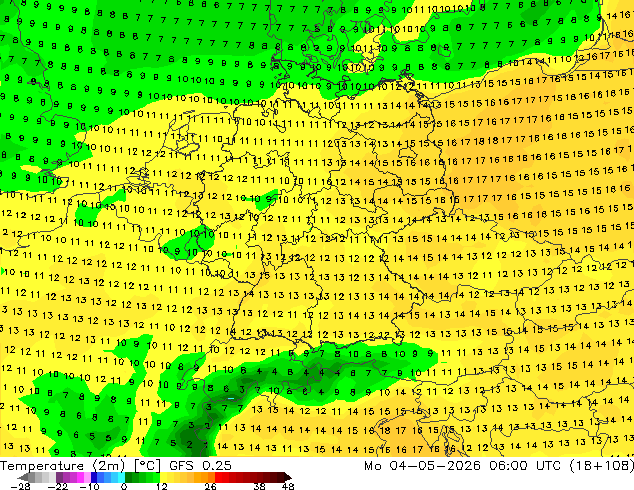Screen dimensions: 634x490
Task: Pick the dark blue swatch in legend
Action: coord(94,477)
